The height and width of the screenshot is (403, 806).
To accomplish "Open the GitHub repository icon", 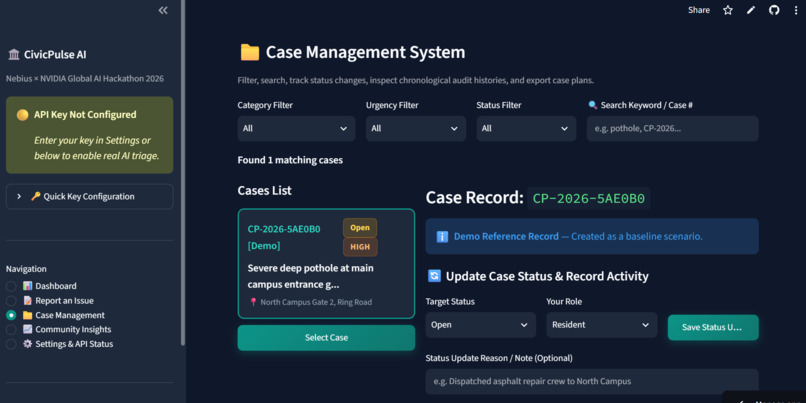I will [774, 10].
